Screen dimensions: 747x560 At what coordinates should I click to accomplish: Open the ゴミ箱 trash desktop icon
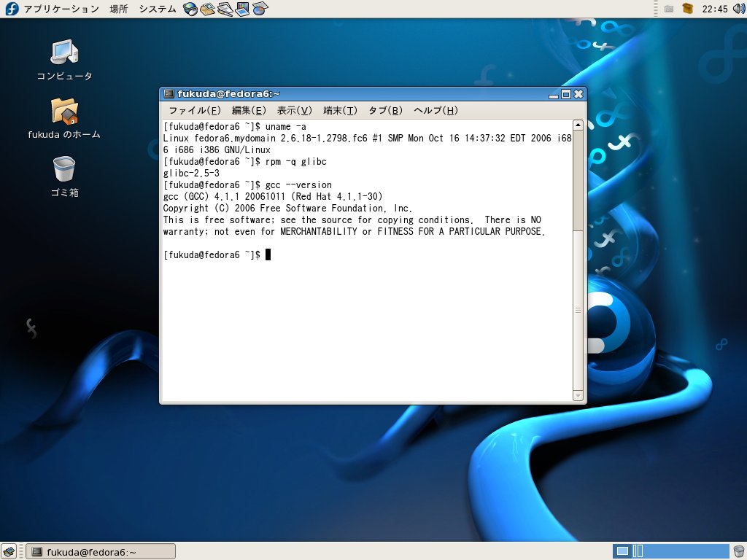pos(65,171)
